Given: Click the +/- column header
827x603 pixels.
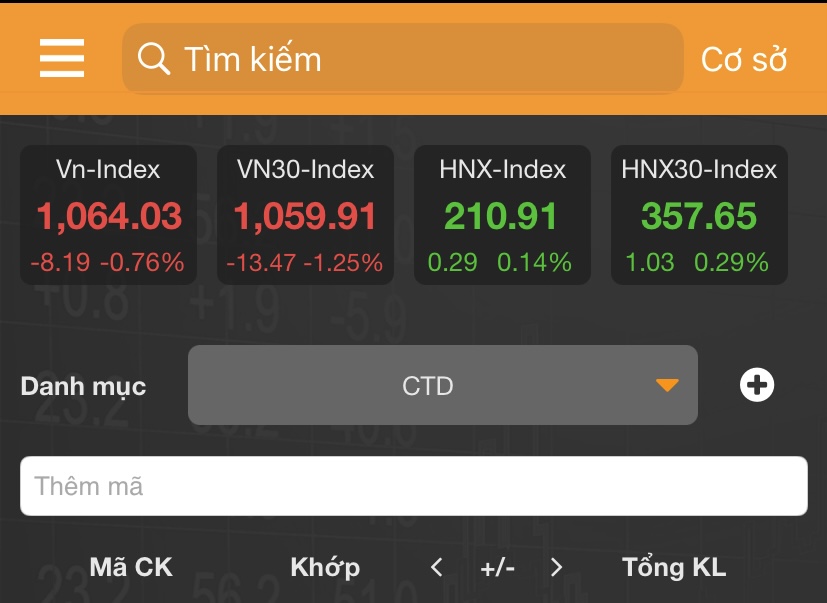Looking at the screenshot, I should coord(497,568).
